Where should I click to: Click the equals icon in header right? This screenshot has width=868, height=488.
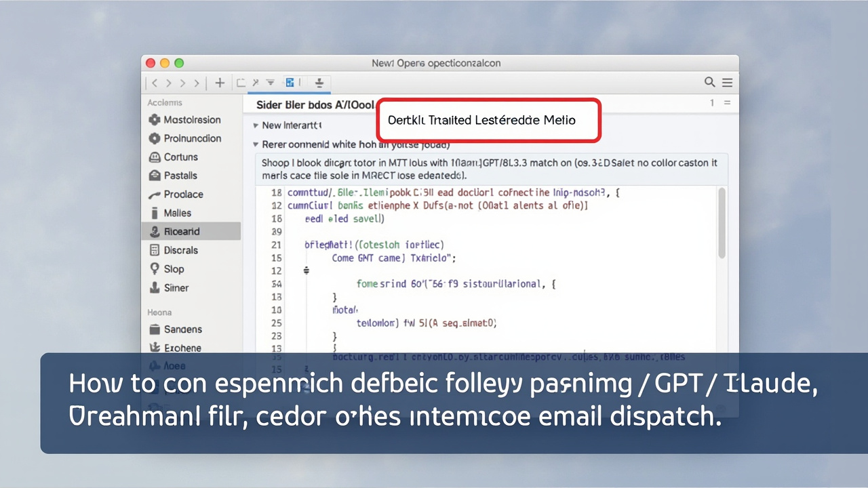[x=727, y=103]
